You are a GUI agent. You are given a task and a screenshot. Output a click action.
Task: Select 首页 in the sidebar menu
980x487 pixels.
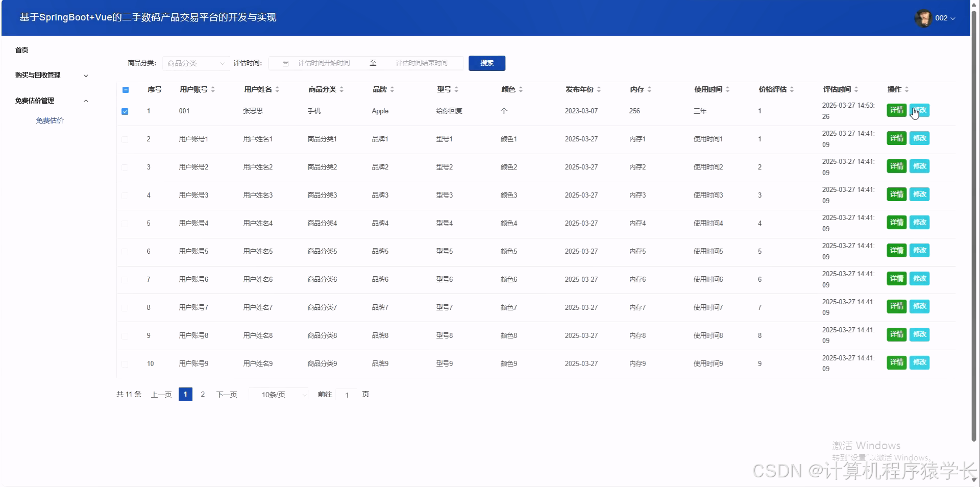21,50
